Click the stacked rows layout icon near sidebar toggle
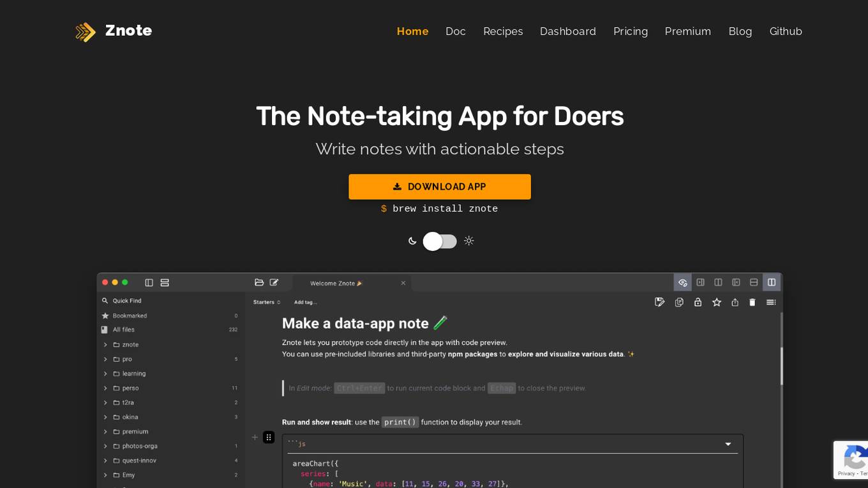This screenshot has height=488, width=868. (165, 282)
